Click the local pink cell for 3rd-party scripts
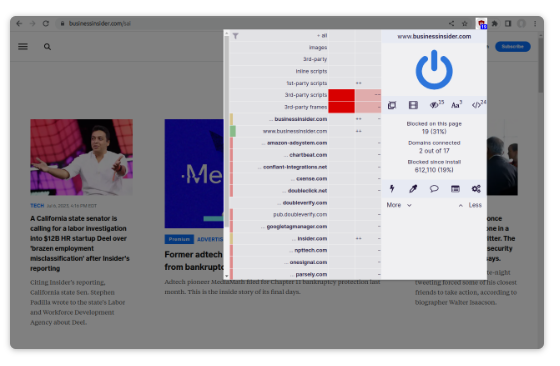Screen dimensions: 560x366 tap(368, 95)
